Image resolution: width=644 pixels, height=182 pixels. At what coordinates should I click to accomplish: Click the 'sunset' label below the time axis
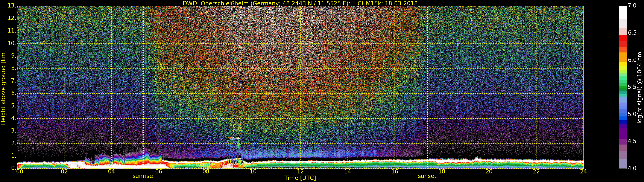[427, 176]
